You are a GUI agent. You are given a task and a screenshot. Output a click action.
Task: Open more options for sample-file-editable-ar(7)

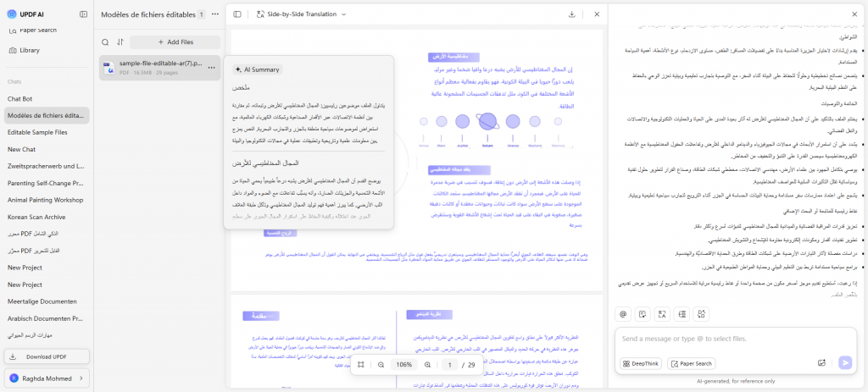coord(211,68)
